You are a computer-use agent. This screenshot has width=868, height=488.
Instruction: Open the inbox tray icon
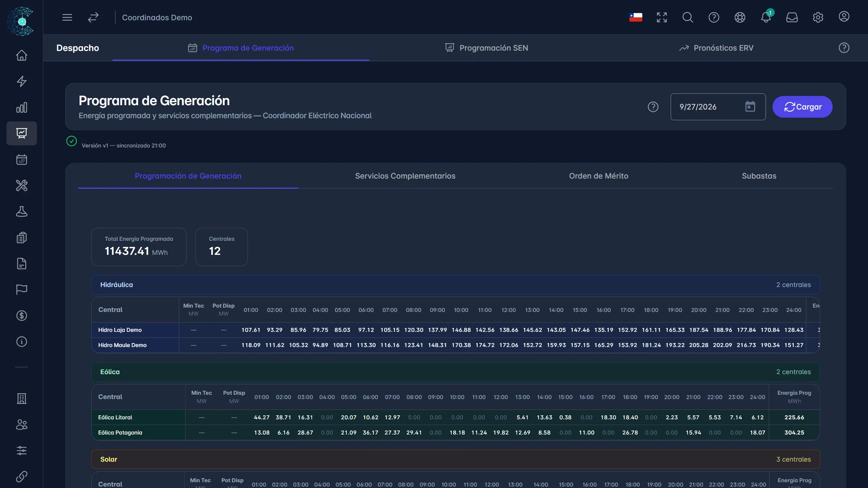[x=792, y=17]
